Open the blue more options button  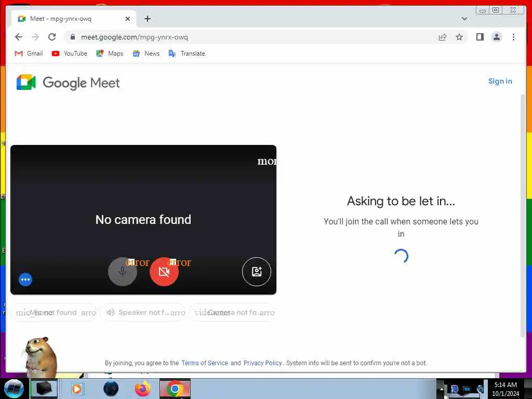[25, 280]
